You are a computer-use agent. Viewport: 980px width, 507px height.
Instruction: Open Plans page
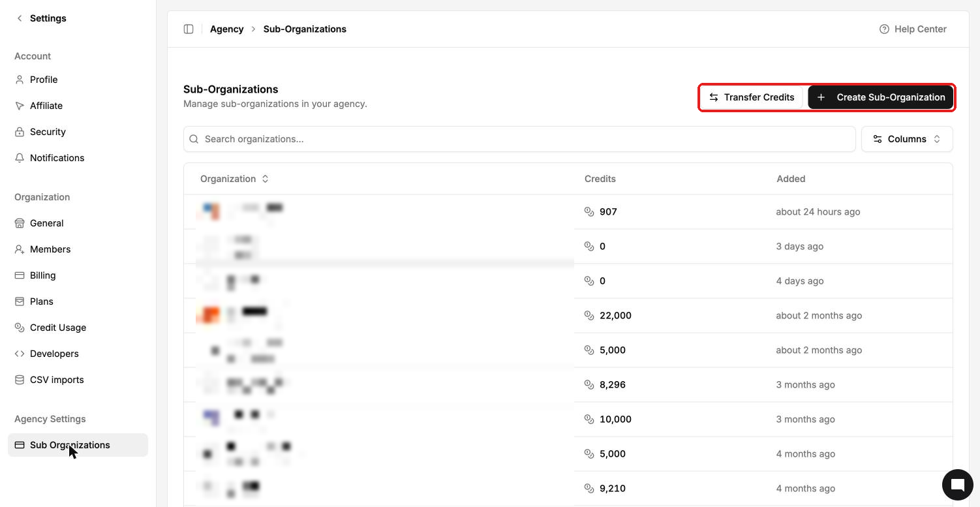coord(78,301)
